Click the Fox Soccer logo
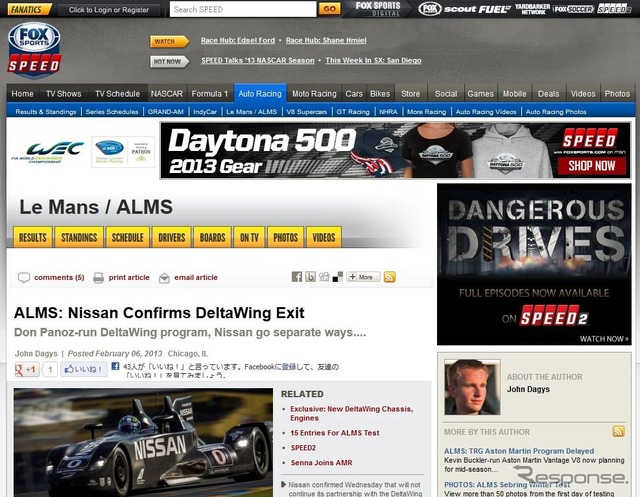Image resolution: width=640 pixels, height=497 pixels. (x=573, y=9)
